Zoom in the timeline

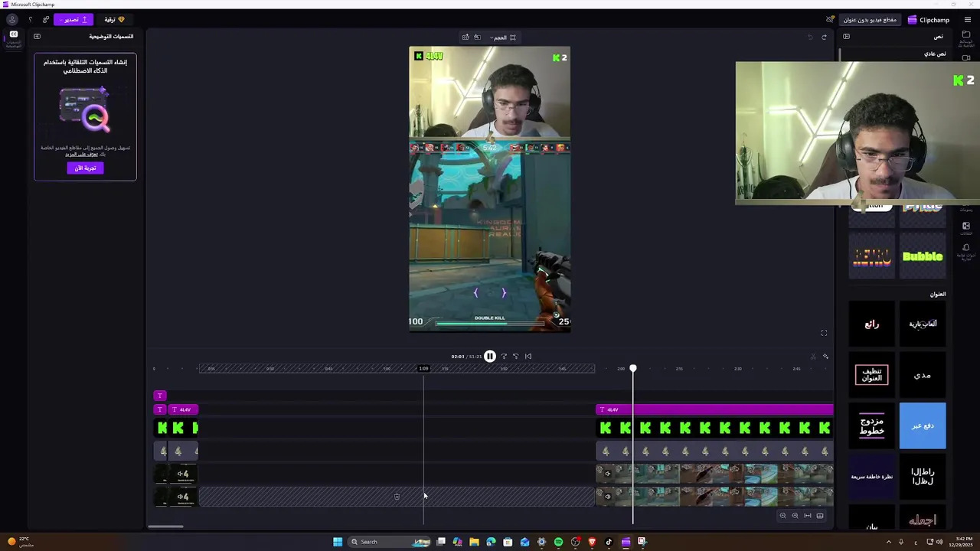click(795, 516)
